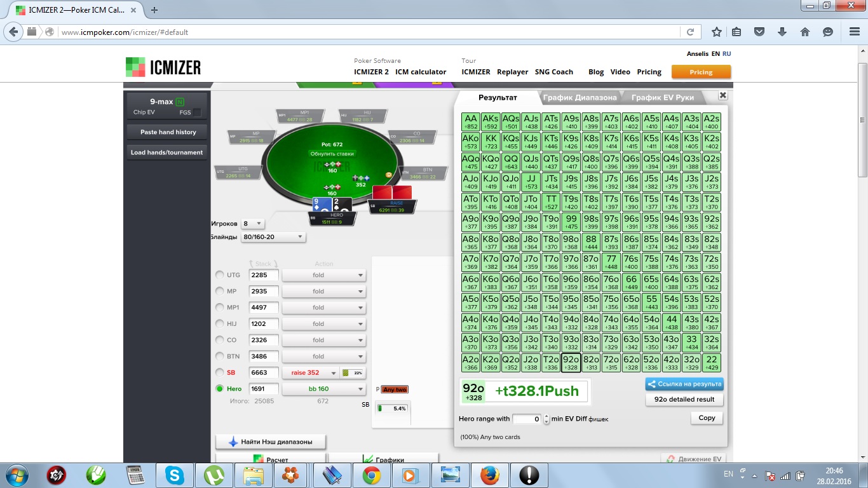This screenshot has height=488, width=868.
Task: Open Google Chrome from the taskbar
Action: [372, 475]
